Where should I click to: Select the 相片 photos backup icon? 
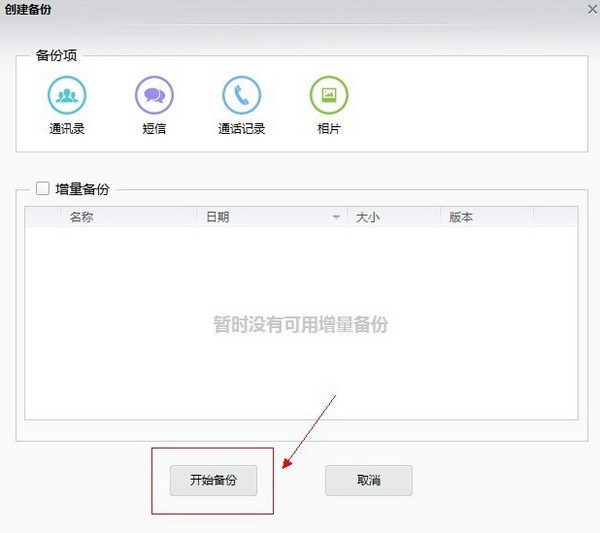click(x=329, y=95)
